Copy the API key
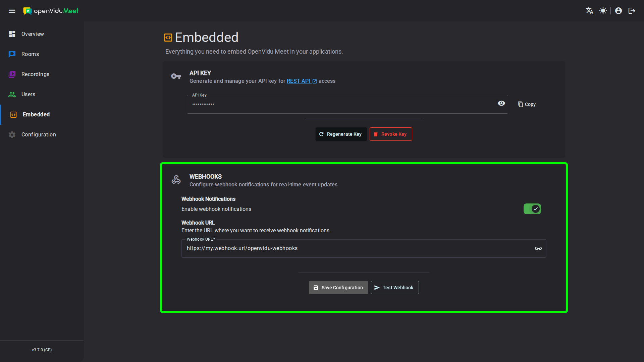This screenshot has width=644, height=362. pyautogui.click(x=527, y=104)
